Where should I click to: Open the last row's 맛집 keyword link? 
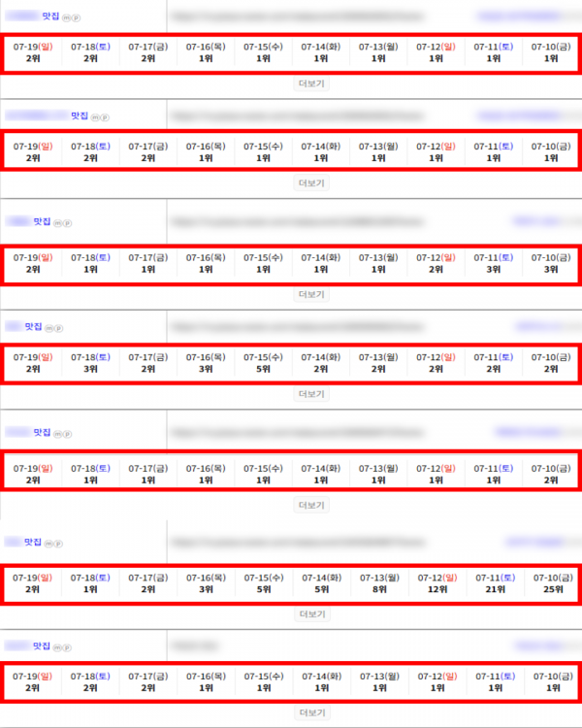click(x=27, y=645)
